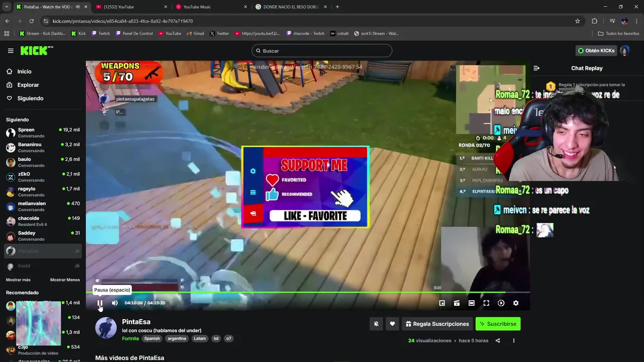Switch to YouTube Music browser tab
Viewport: 644px width, 362px height.
coord(211,7)
